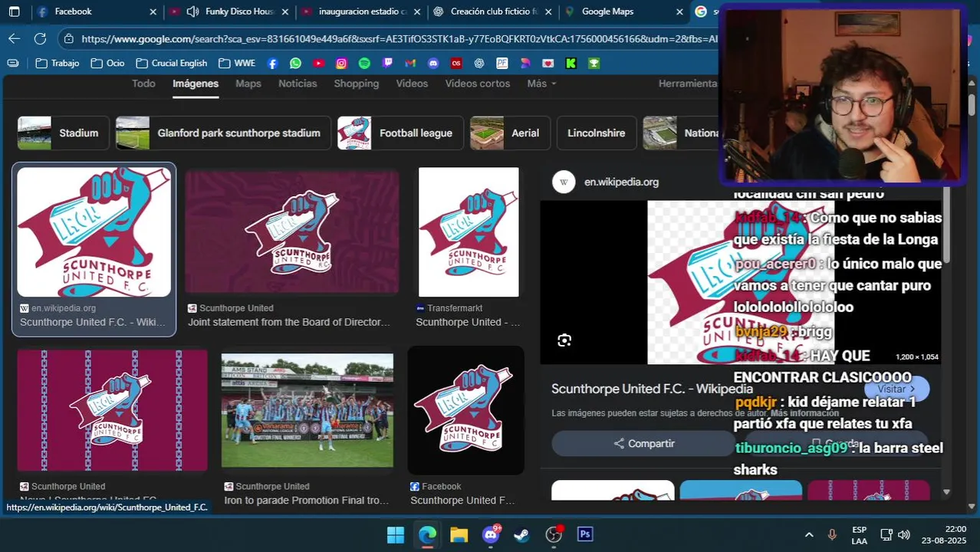Open the YouTube bookmark icon

pos(318,63)
